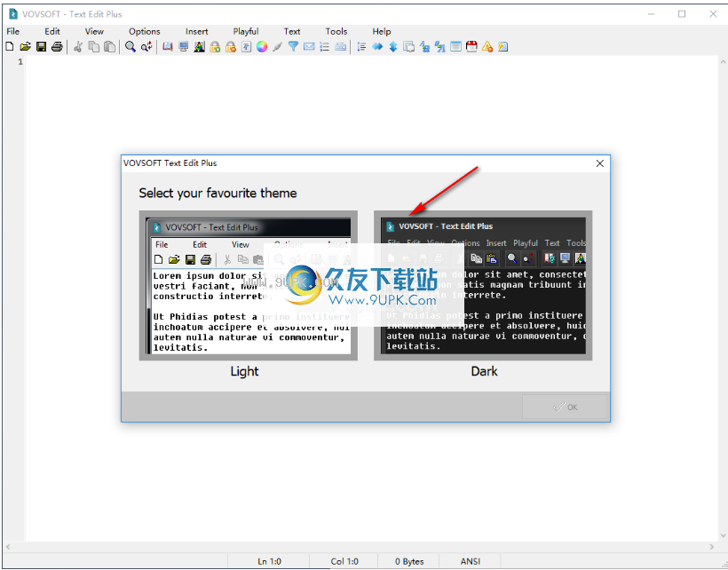
Task: Click the blue window panel icon
Action: click(456, 46)
